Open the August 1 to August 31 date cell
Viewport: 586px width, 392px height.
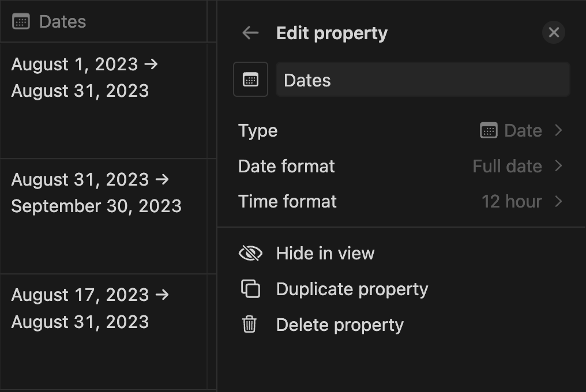[103, 100]
